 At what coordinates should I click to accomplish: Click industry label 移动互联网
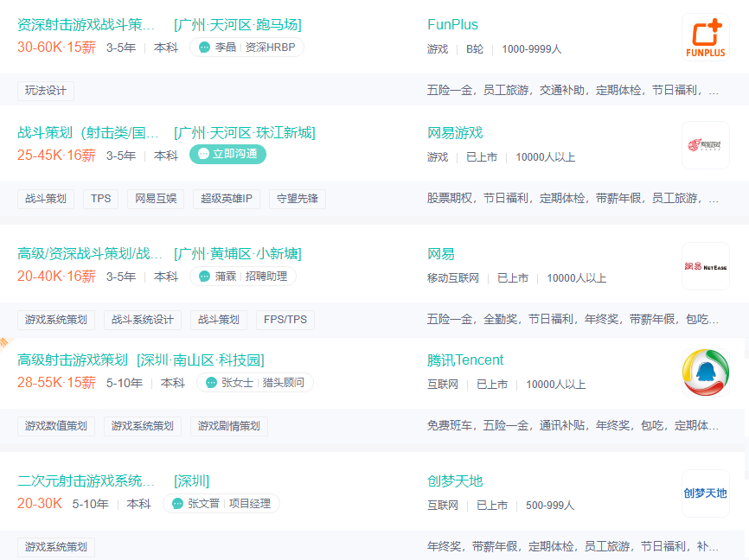pyautogui.click(x=453, y=278)
